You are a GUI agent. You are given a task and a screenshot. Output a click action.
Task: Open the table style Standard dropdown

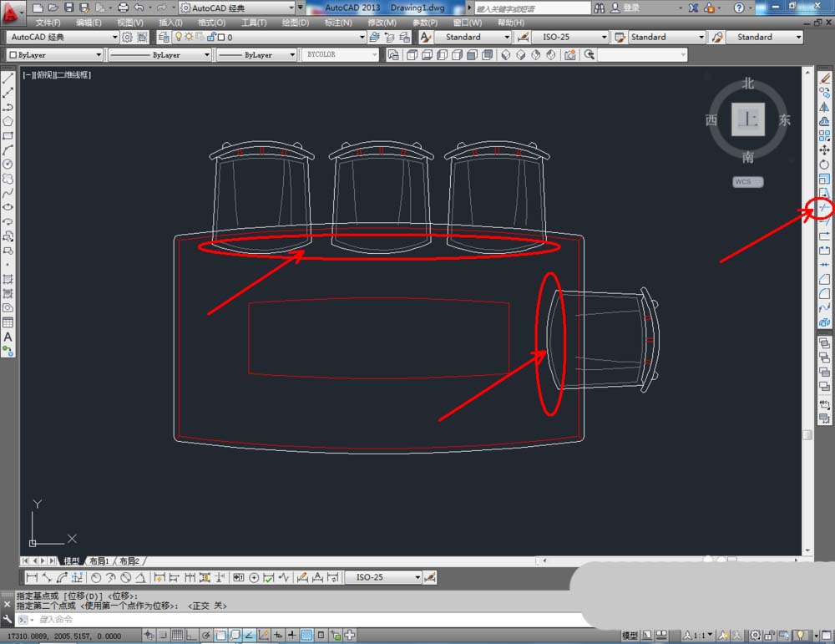tap(667, 37)
